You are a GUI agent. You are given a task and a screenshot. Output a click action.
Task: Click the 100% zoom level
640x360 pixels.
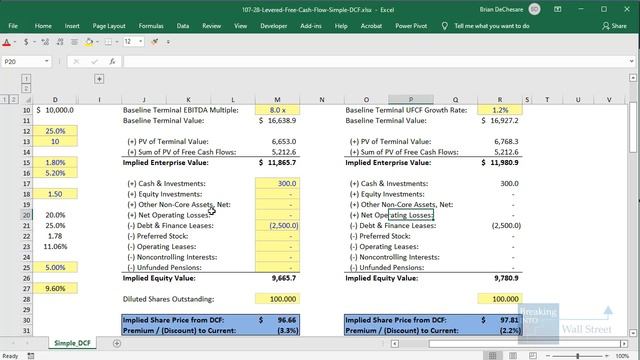tap(622, 356)
